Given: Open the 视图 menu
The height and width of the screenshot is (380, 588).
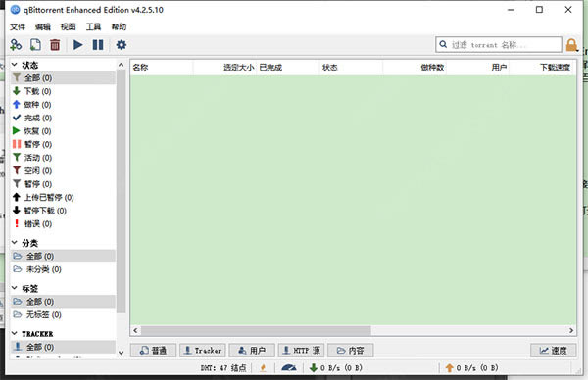Looking at the screenshot, I should click(68, 26).
